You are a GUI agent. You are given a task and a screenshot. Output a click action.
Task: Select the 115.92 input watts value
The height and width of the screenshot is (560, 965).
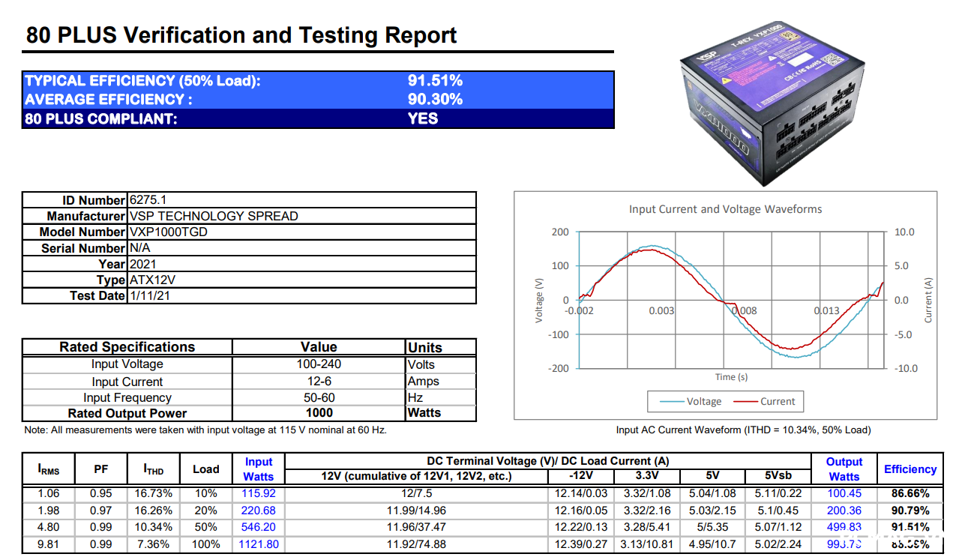coord(259,493)
